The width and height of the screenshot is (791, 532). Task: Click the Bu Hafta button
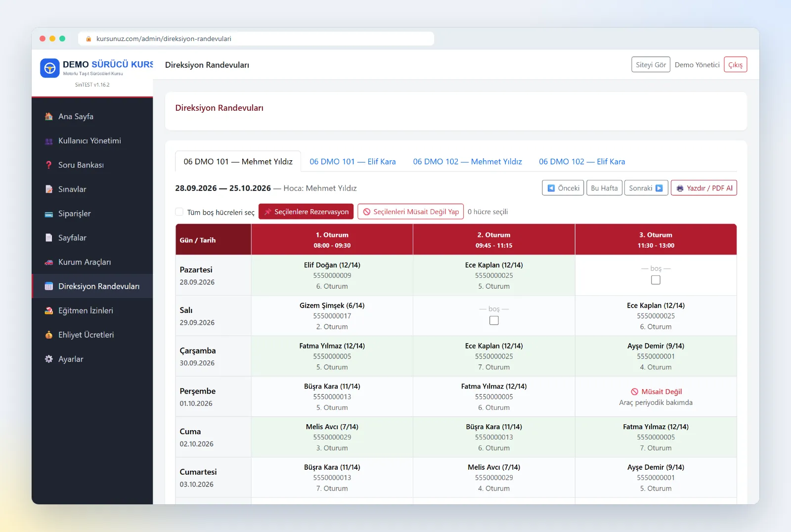[x=604, y=188]
